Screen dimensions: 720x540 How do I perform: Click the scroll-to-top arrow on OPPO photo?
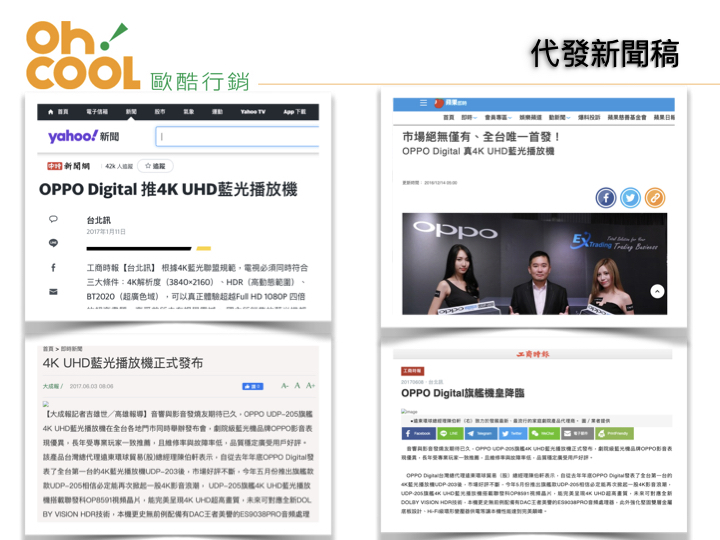click(x=657, y=291)
